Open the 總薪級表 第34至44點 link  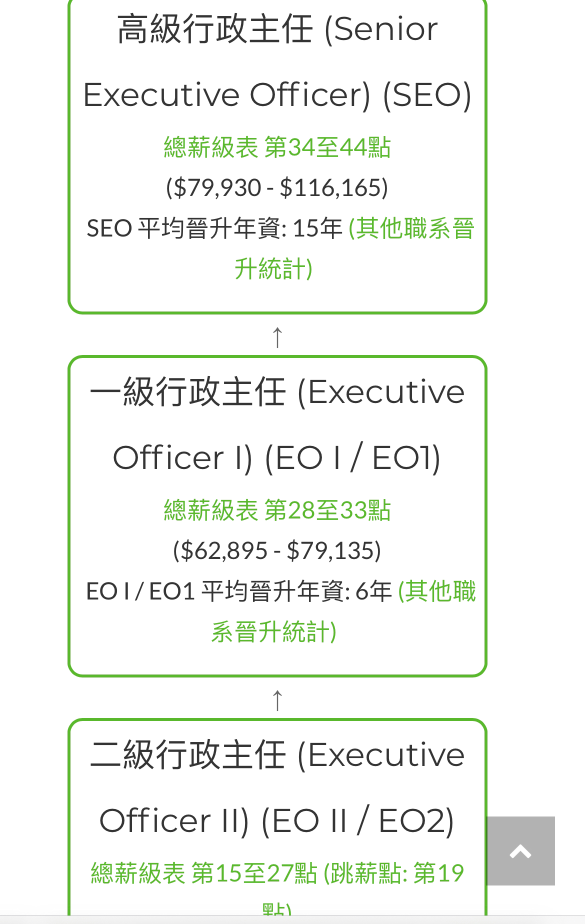pos(277,147)
